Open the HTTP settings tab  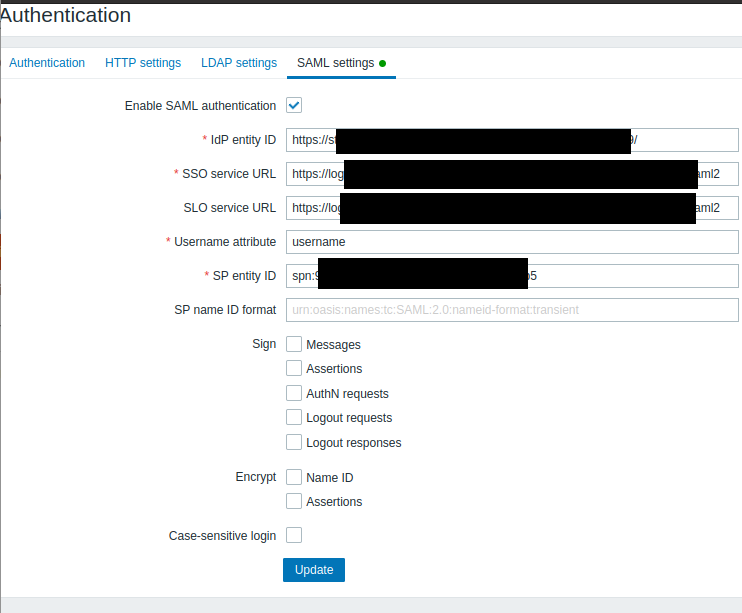(143, 63)
